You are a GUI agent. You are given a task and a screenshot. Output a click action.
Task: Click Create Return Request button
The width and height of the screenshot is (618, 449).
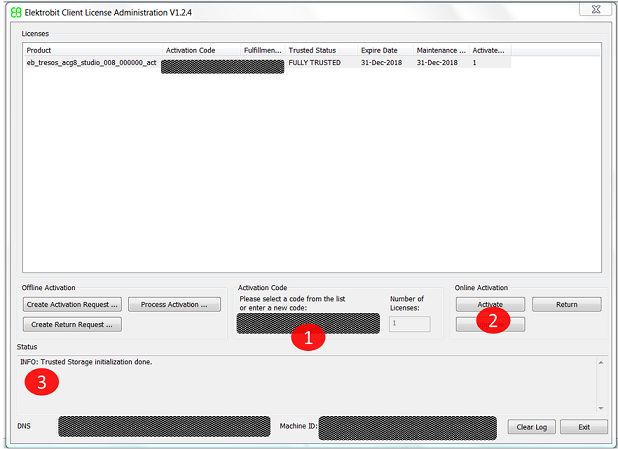72,324
